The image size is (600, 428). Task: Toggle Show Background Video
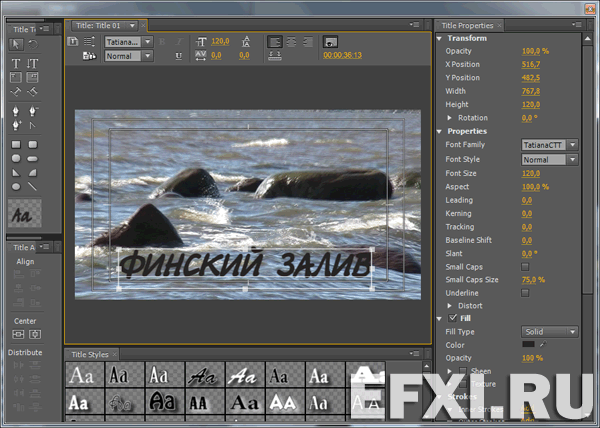[330, 41]
